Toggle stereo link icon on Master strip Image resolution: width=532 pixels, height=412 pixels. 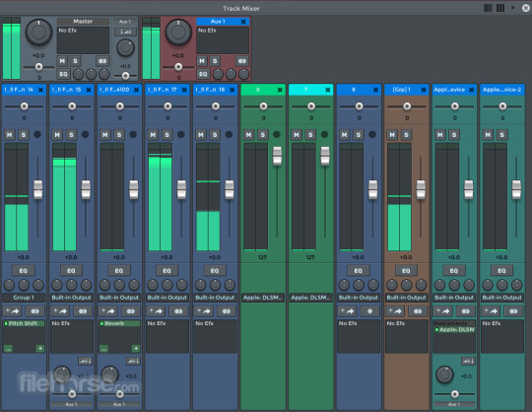[102, 61]
